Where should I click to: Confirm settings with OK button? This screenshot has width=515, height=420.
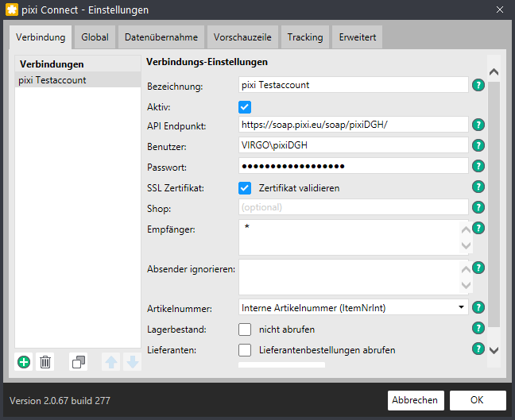tap(478, 400)
